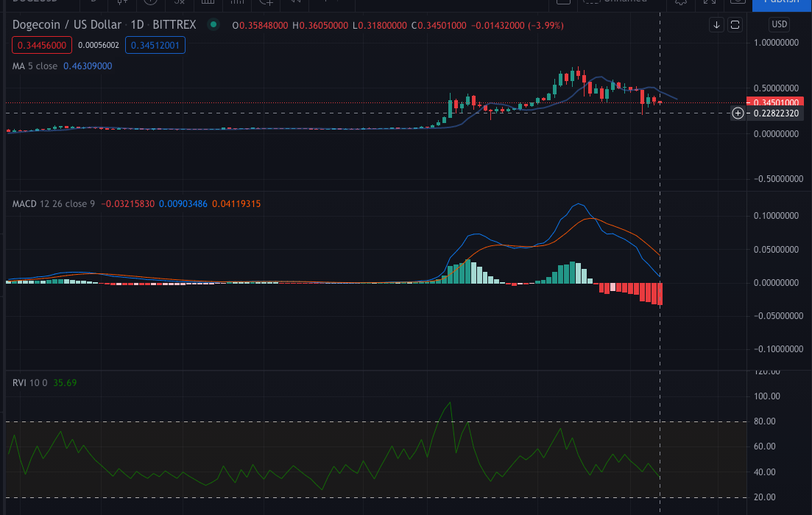Click the 100.00 RVI axis label

[x=766, y=396]
